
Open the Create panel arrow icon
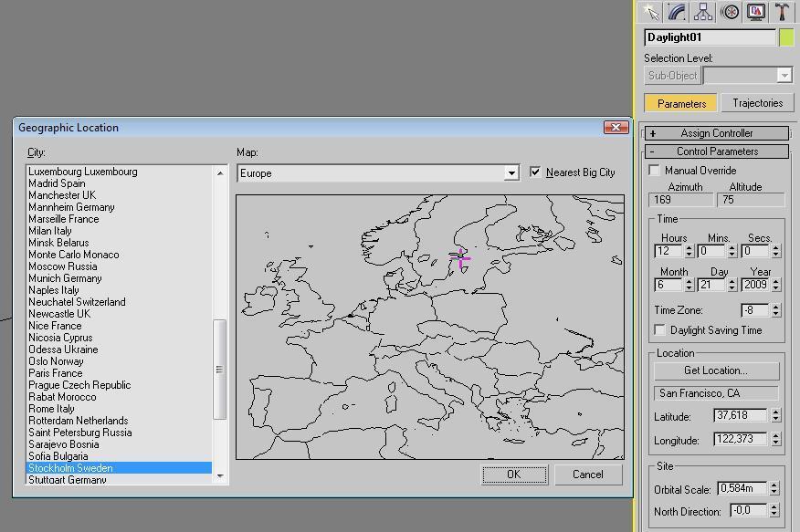(651, 12)
